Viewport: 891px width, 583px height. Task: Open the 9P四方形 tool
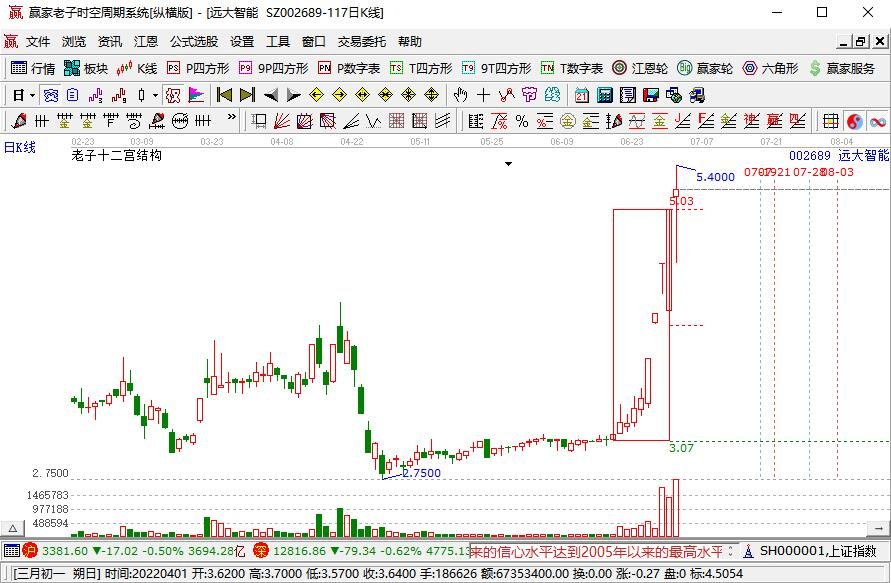tap(273, 68)
